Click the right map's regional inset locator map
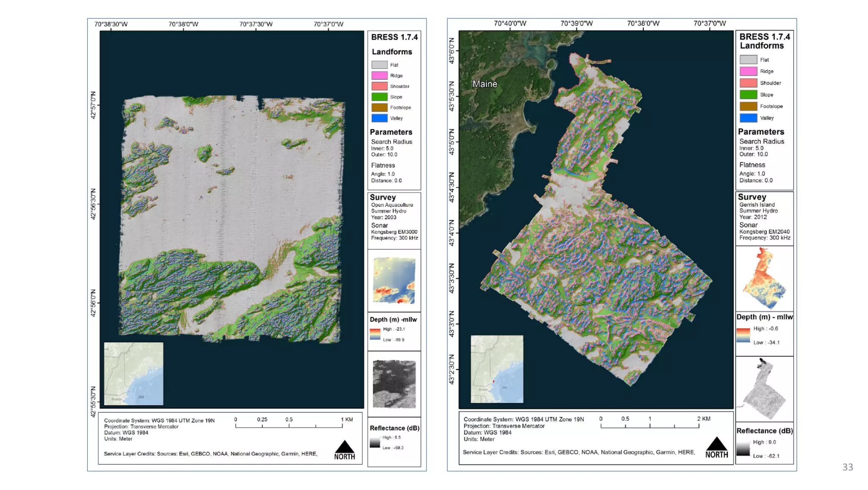The width and height of the screenshot is (868, 490). point(497,369)
